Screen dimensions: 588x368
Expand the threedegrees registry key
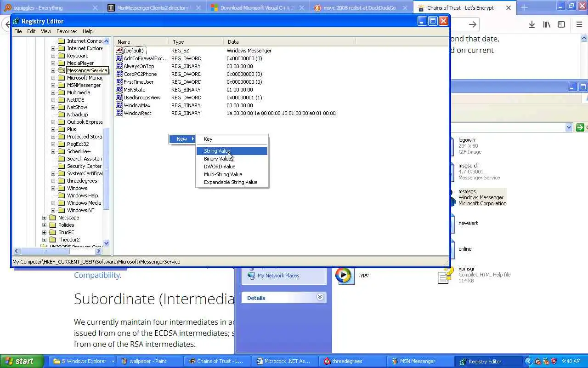(x=53, y=181)
